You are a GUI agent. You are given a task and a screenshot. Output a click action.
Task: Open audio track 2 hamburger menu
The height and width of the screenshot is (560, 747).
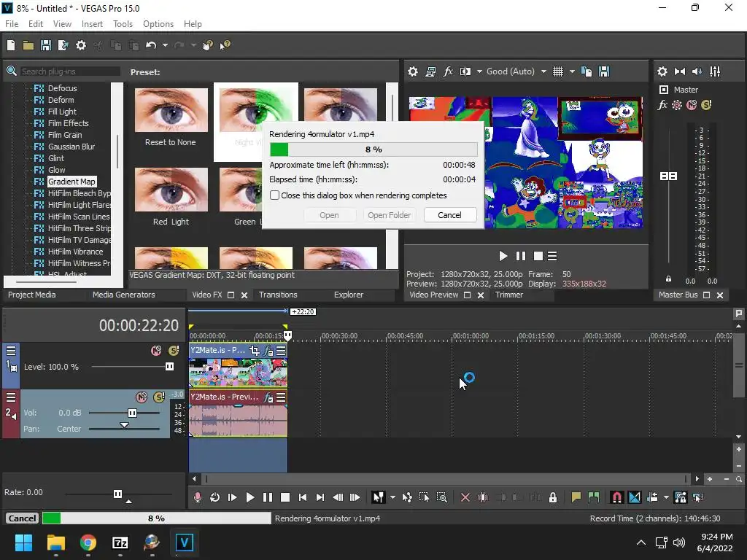(11, 397)
